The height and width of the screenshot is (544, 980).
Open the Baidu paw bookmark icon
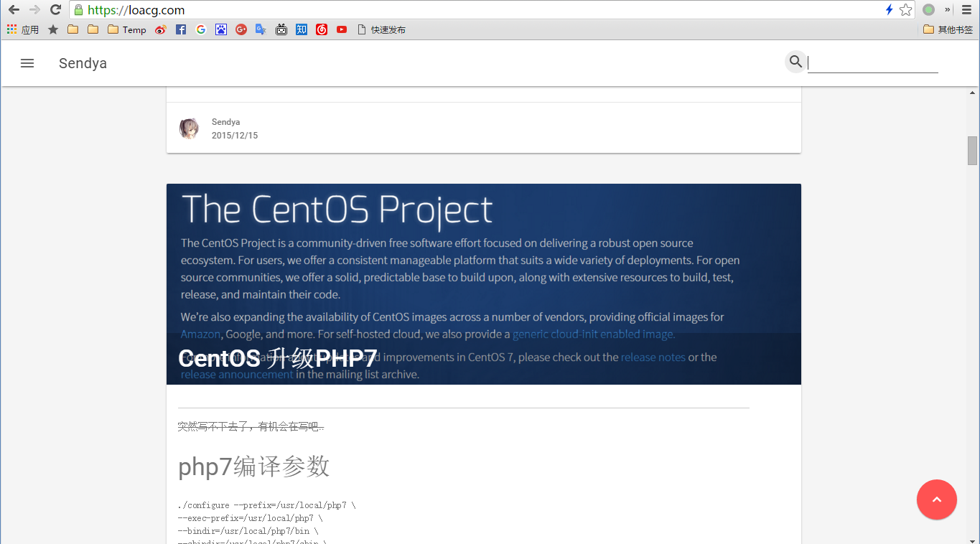(221, 29)
